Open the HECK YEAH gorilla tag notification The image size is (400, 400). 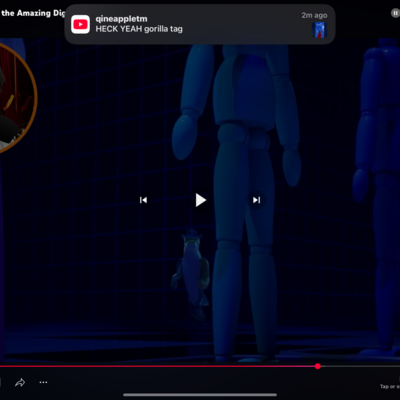tap(200, 24)
